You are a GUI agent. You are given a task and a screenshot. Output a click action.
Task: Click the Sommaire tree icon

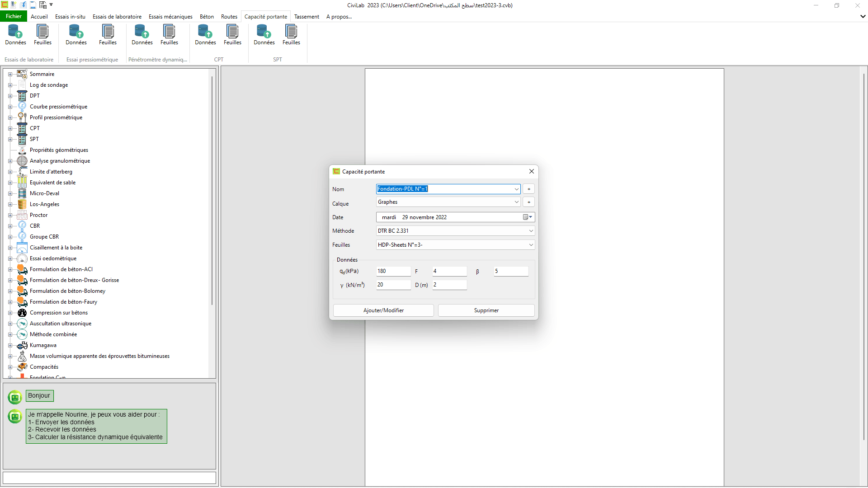(22, 74)
